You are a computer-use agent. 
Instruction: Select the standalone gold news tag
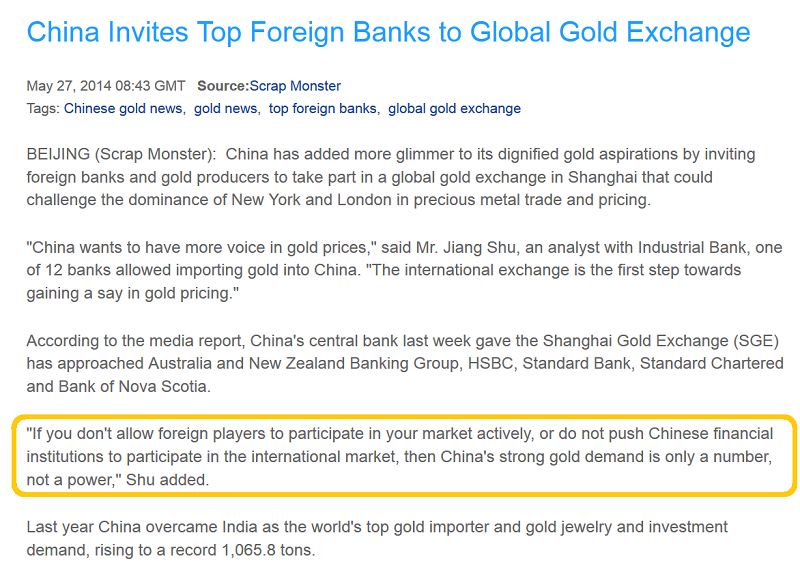tap(226, 108)
